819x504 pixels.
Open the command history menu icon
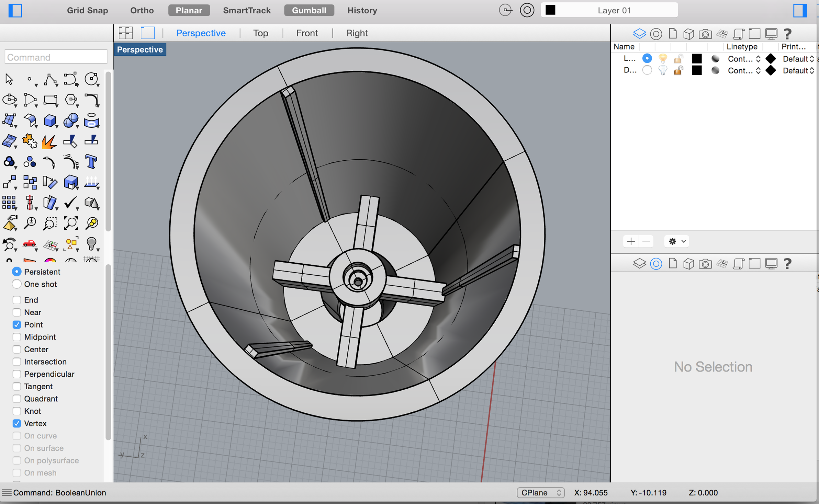(7, 493)
